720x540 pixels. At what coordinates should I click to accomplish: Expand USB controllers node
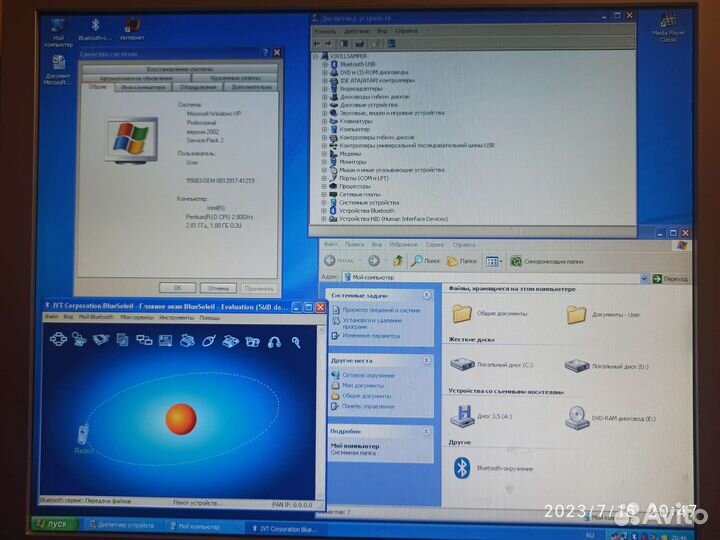324,146
